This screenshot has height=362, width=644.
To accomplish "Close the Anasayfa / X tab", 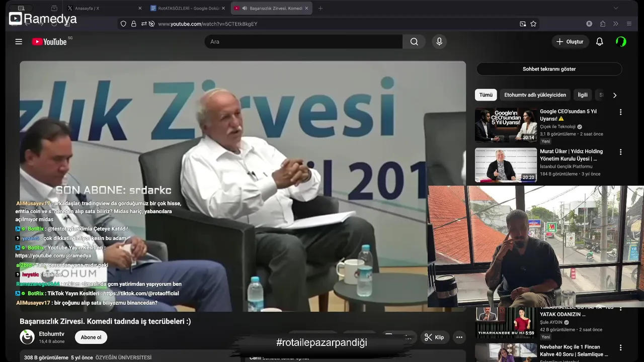I will [140, 8].
